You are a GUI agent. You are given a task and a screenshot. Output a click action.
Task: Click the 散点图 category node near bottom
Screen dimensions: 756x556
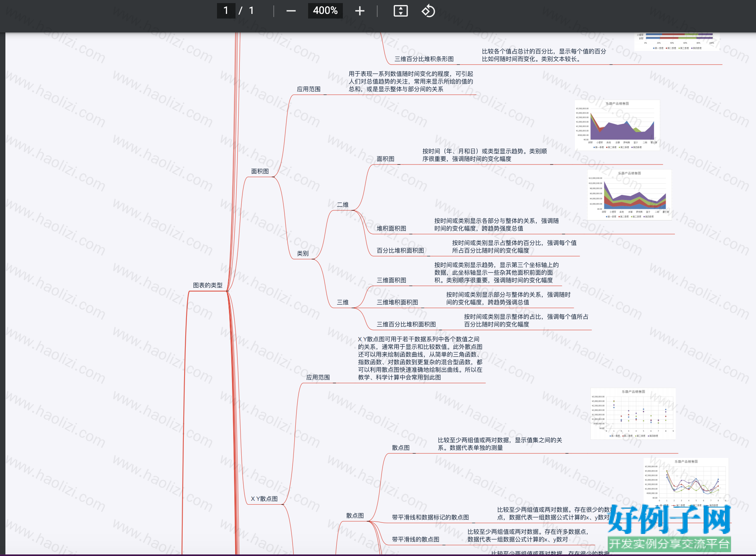click(x=355, y=516)
